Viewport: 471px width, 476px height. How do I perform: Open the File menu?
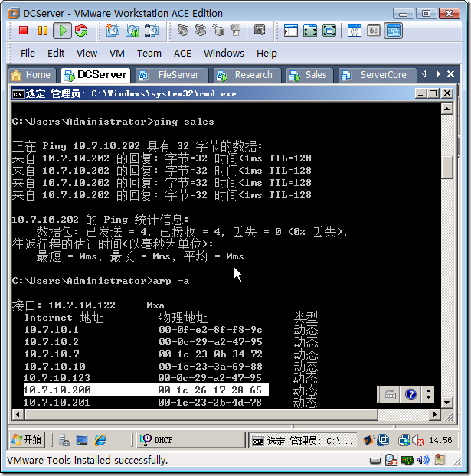point(28,53)
